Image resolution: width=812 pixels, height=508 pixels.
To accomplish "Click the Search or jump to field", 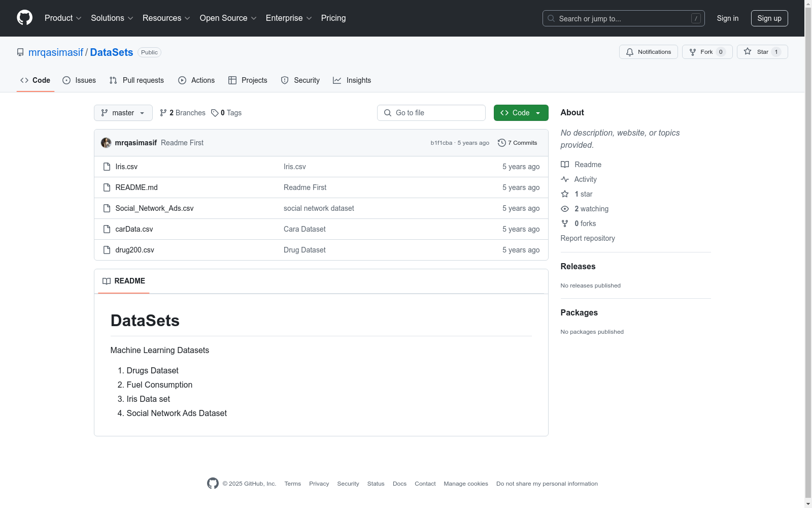I will click(624, 18).
